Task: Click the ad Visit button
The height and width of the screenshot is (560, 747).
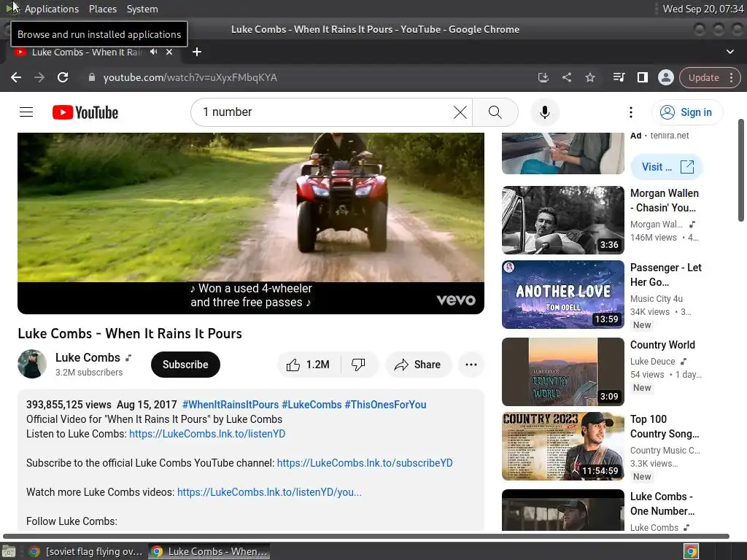Action: click(667, 167)
